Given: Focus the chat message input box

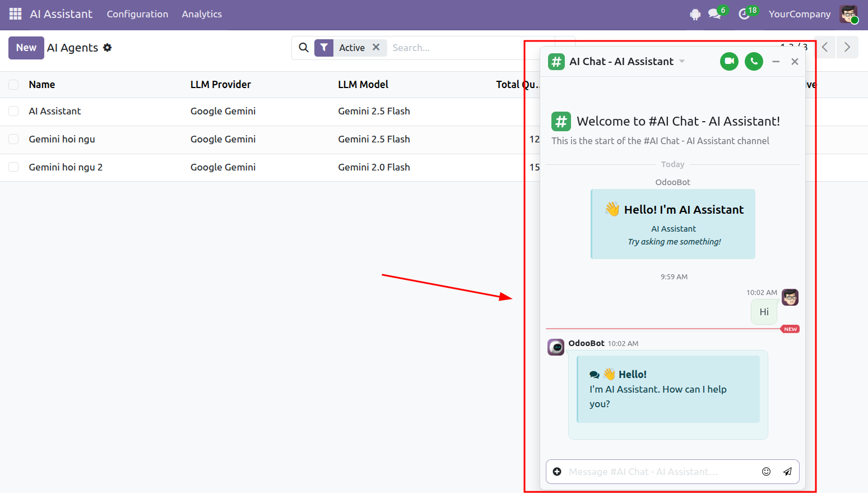Looking at the screenshot, I should click(x=660, y=472).
